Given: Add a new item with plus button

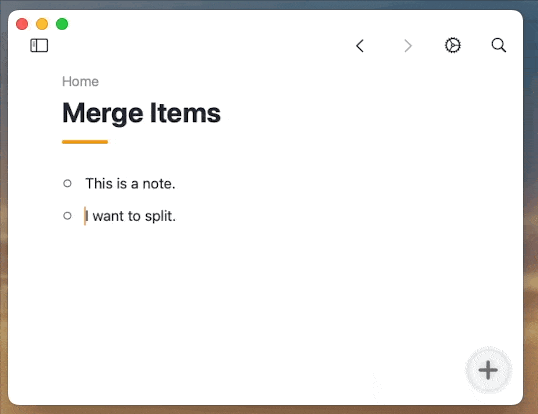Looking at the screenshot, I should pos(488,370).
